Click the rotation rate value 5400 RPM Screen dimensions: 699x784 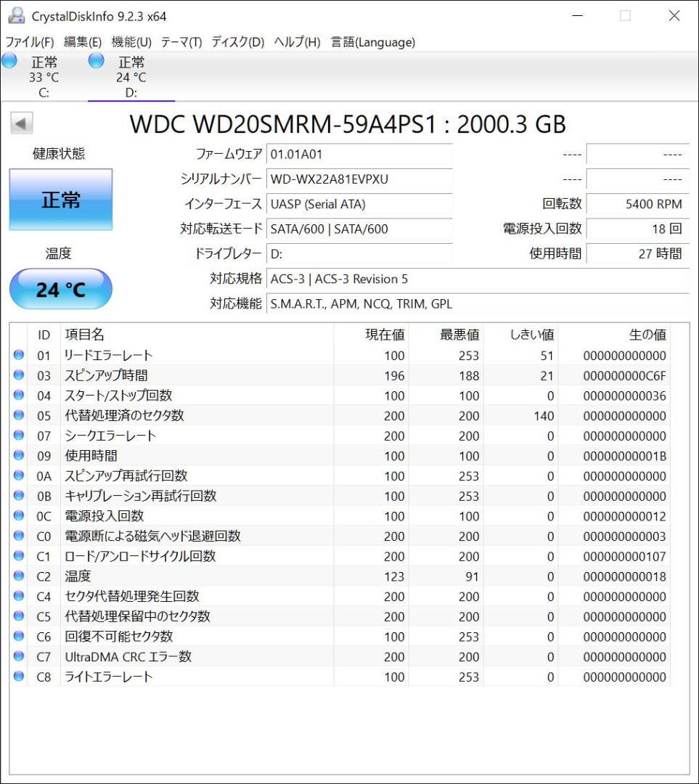click(x=637, y=204)
